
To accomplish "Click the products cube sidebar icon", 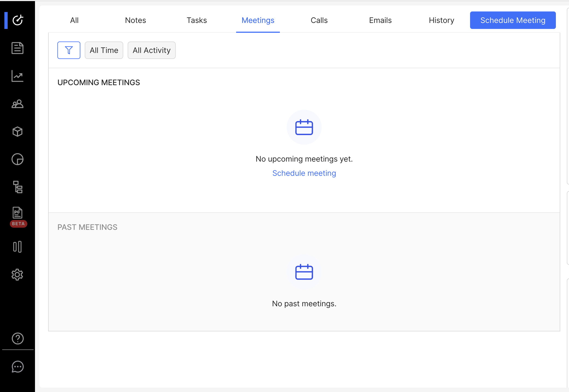I will [17, 132].
